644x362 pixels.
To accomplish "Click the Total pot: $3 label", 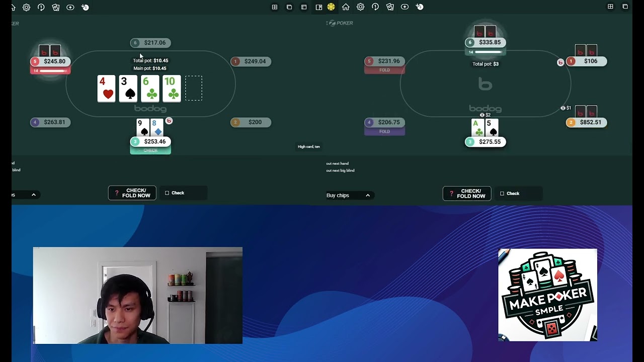I will [x=486, y=64].
